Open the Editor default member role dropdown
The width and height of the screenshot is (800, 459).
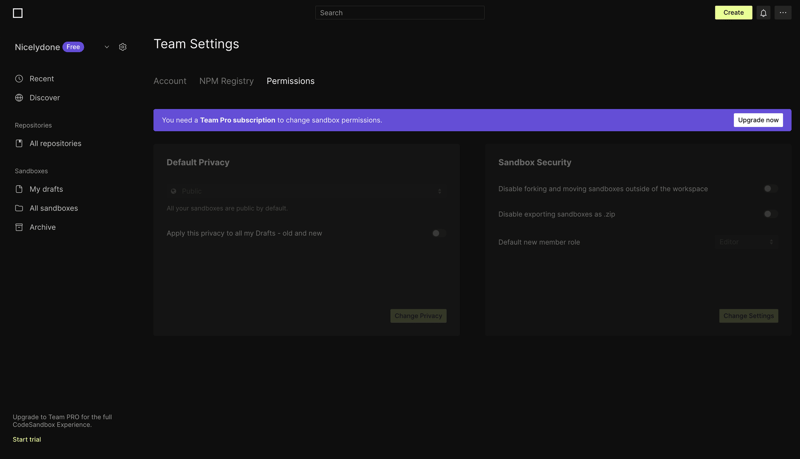pos(746,242)
